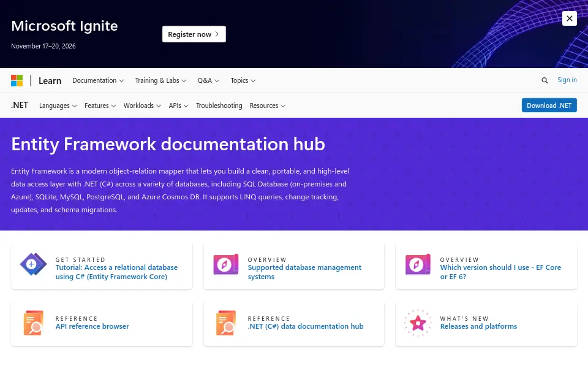Open the Releases and platforms link
The width and height of the screenshot is (588, 368).
tap(478, 326)
